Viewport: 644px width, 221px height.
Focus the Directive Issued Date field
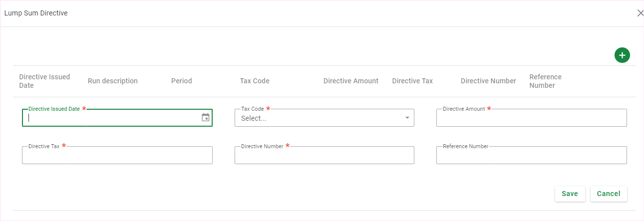(x=110, y=118)
